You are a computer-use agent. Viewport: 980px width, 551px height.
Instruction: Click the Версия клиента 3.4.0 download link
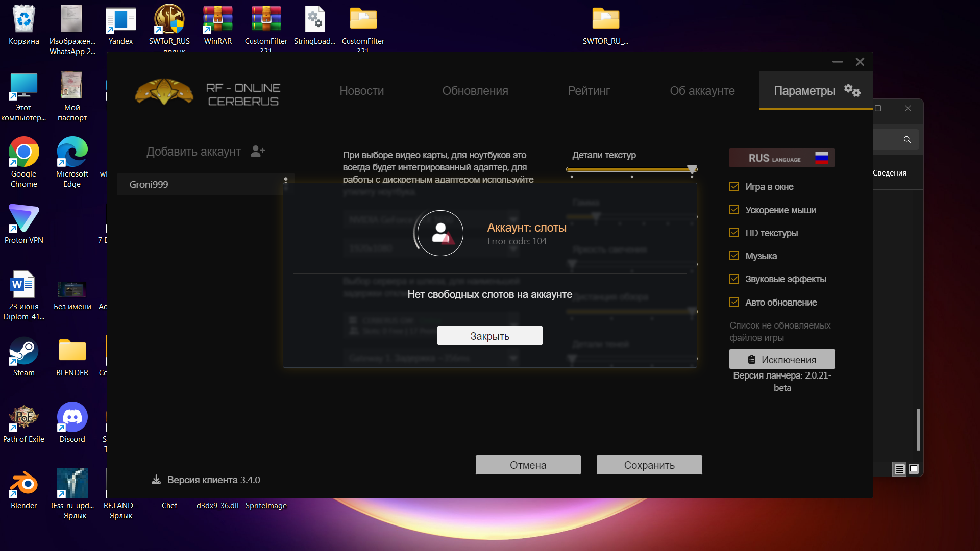tap(206, 480)
